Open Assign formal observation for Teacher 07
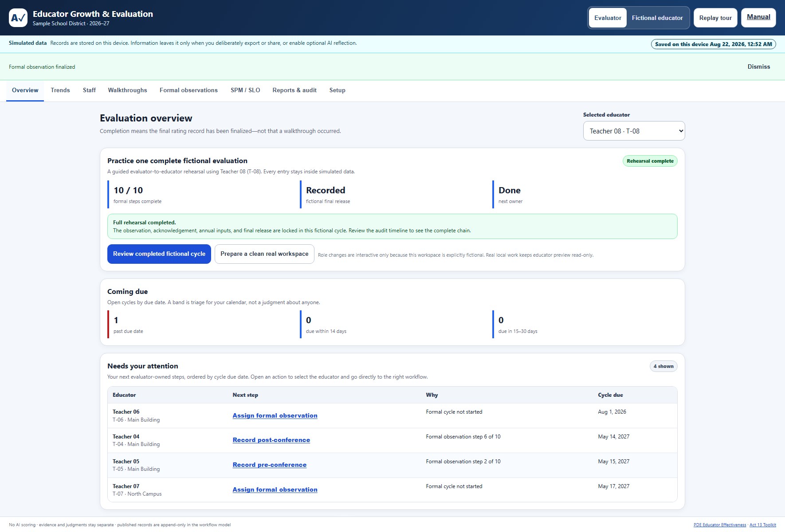The image size is (785, 532). tap(275, 489)
